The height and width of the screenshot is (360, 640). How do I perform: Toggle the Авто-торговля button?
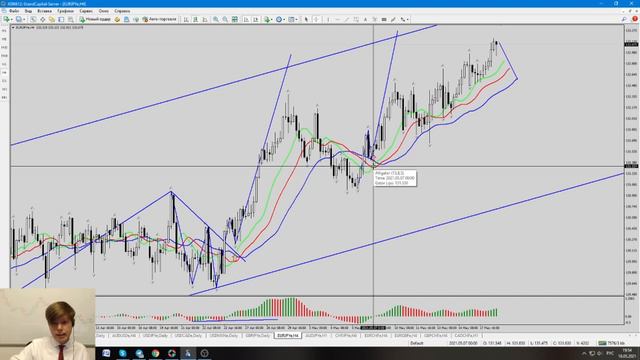click(159, 19)
